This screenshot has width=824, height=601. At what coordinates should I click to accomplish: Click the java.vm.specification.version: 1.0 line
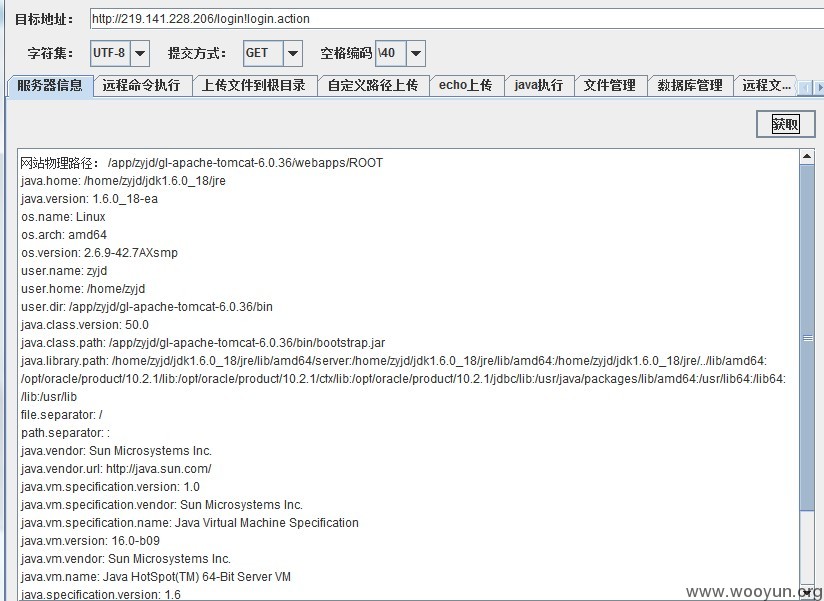110,486
